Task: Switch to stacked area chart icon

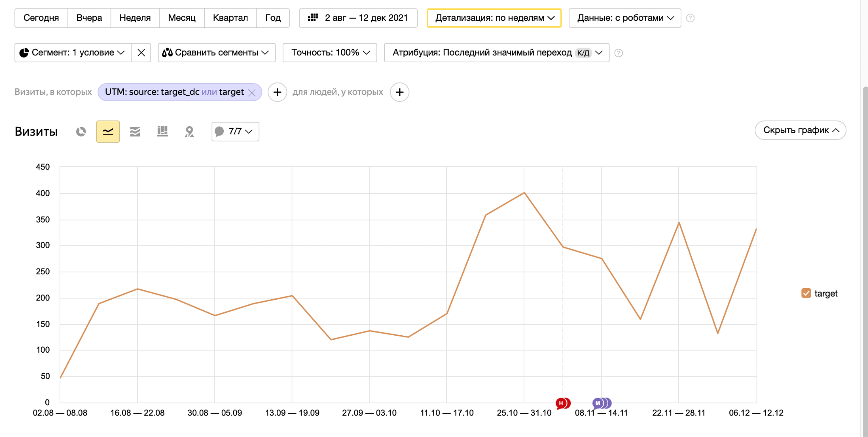Action: 135,132
